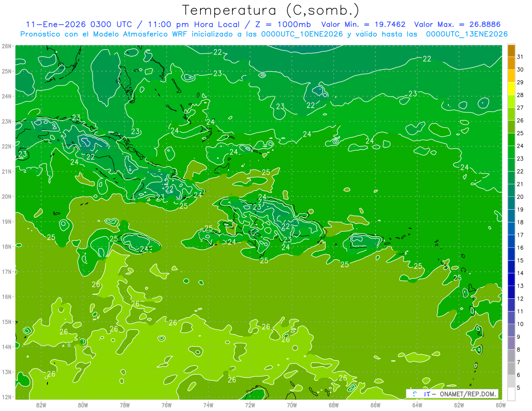Click the '8' value on the color legend

coord(519,350)
